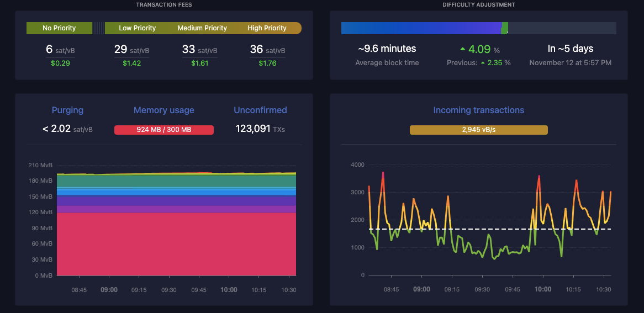Open the Incoming transactions heading link
The image size is (644, 313).
[x=478, y=110]
